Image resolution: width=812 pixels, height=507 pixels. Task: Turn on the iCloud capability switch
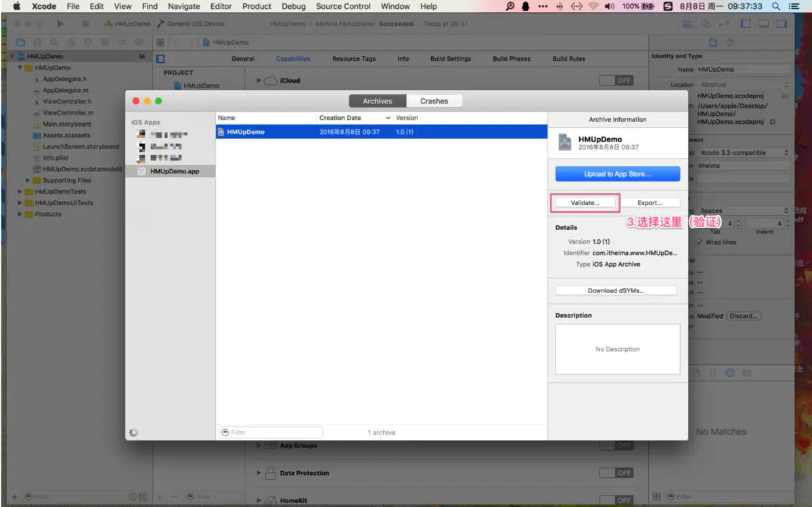[x=616, y=81]
